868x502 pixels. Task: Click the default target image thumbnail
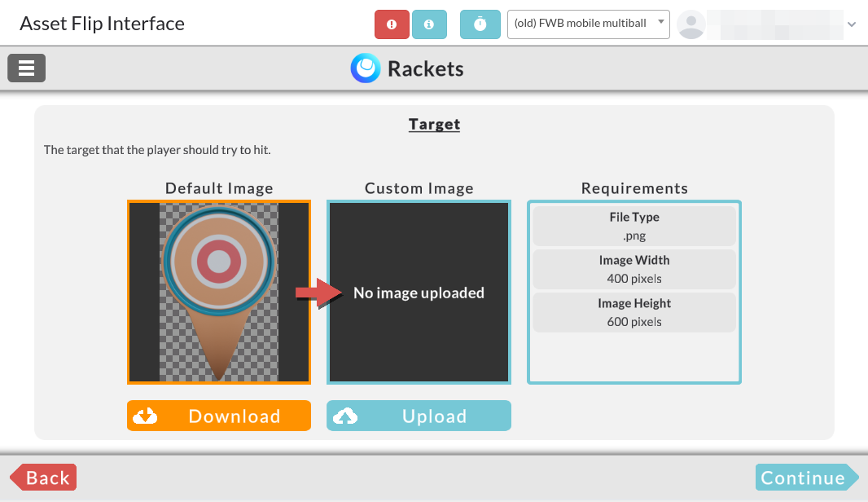tap(218, 292)
